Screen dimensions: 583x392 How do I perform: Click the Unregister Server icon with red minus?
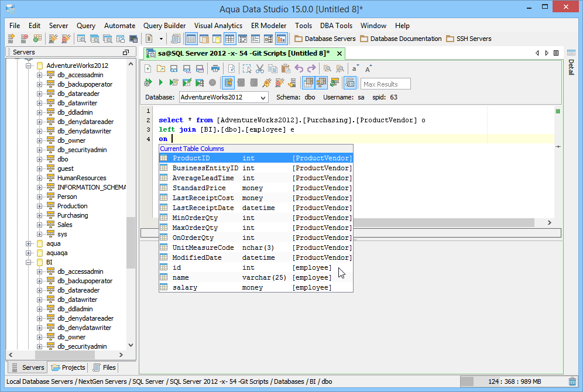(25, 39)
